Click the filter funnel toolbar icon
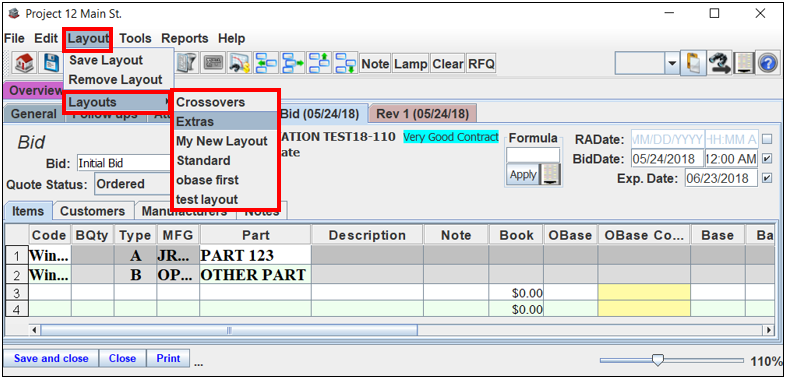The height and width of the screenshot is (381, 787). coord(187,64)
